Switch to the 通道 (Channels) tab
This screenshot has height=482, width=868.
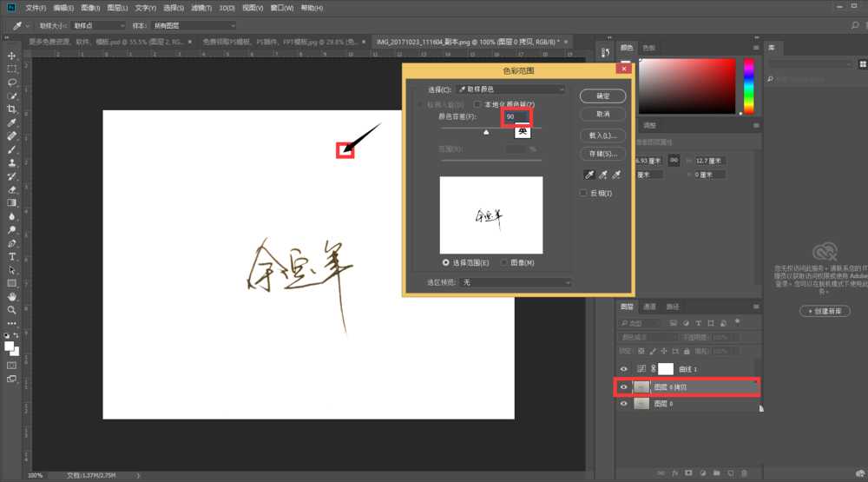click(649, 307)
